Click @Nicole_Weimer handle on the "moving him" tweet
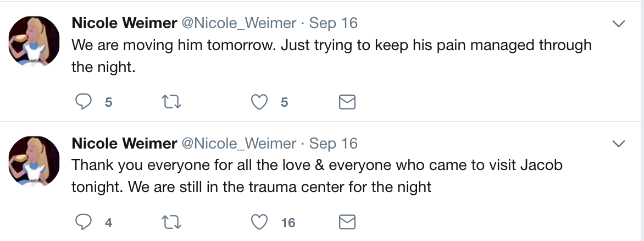The height and width of the screenshot is (241, 644). point(238,23)
